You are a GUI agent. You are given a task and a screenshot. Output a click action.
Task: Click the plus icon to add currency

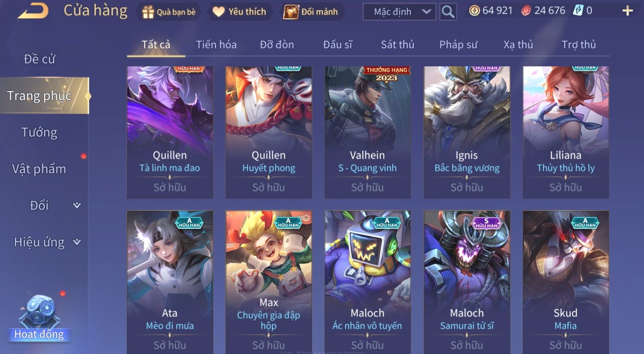point(627,11)
